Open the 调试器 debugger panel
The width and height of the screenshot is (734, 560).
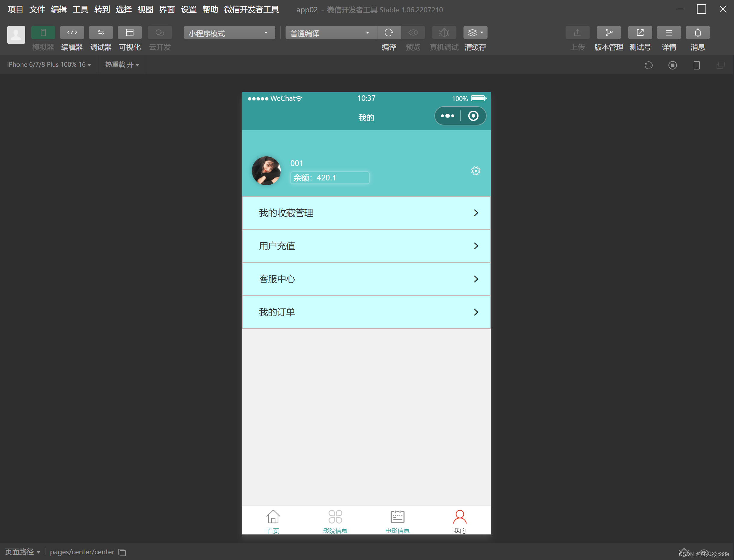101,32
